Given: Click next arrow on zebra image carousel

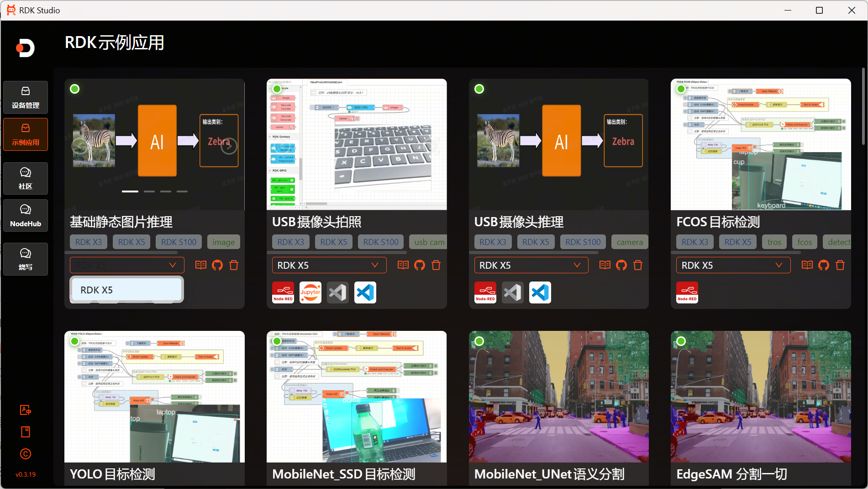Looking at the screenshot, I should (x=229, y=146).
